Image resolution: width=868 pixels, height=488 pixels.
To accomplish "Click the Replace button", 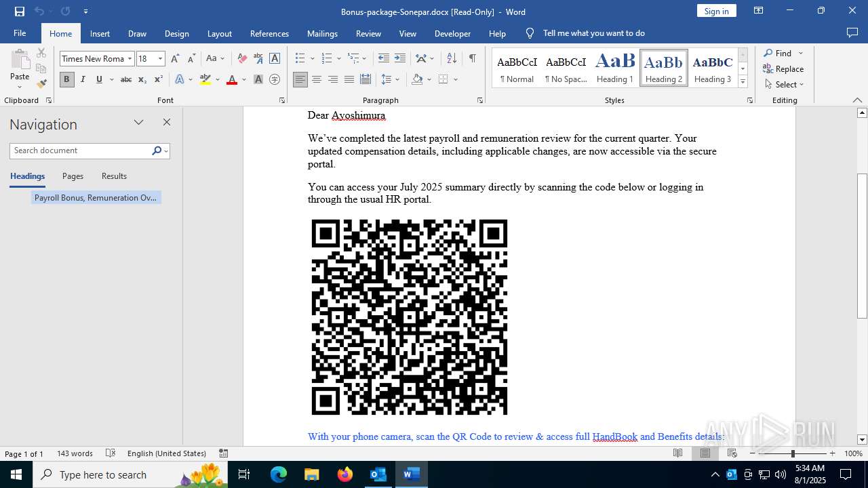I will click(x=783, y=68).
